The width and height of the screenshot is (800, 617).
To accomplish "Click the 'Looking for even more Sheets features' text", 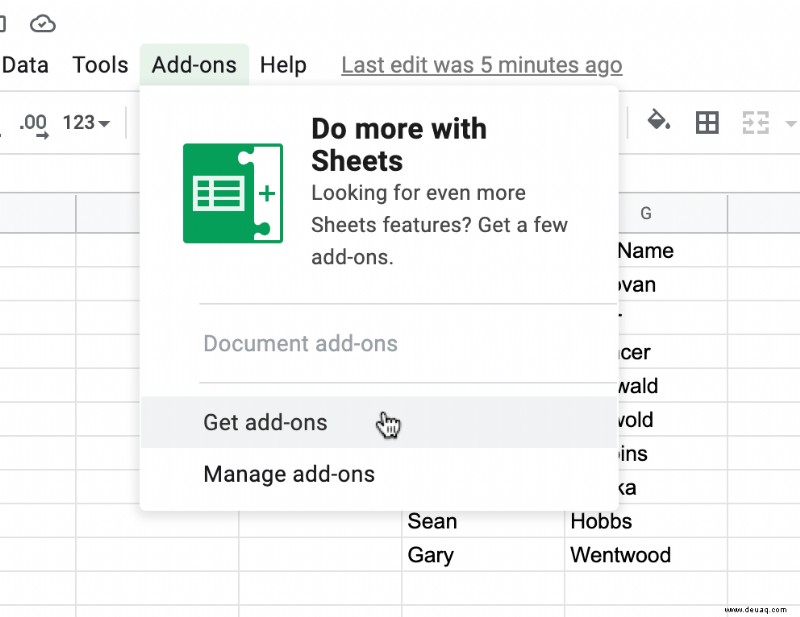I will click(439, 225).
